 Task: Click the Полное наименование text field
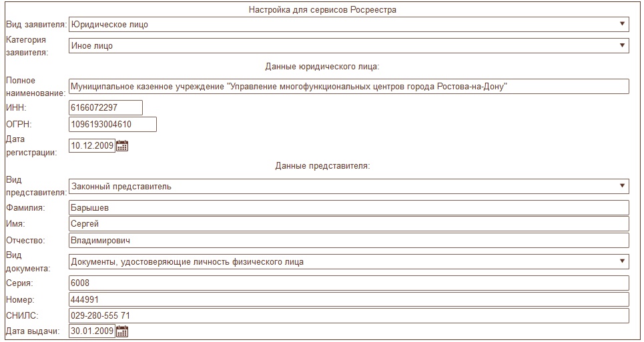[x=349, y=87]
